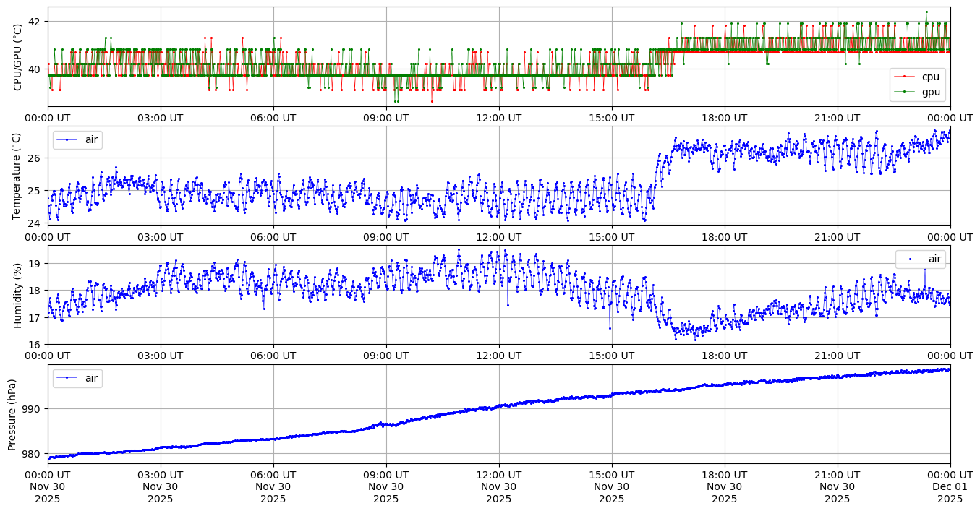Click the Temperature (°C) y-axis label

[17, 176]
